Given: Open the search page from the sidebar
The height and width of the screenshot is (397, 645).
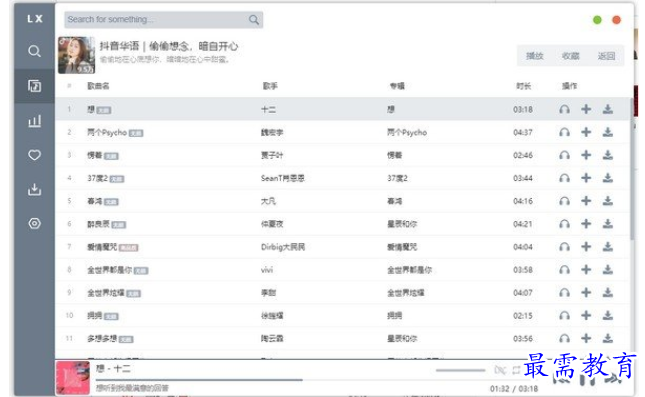Looking at the screenshot, I should click(35, 51).
